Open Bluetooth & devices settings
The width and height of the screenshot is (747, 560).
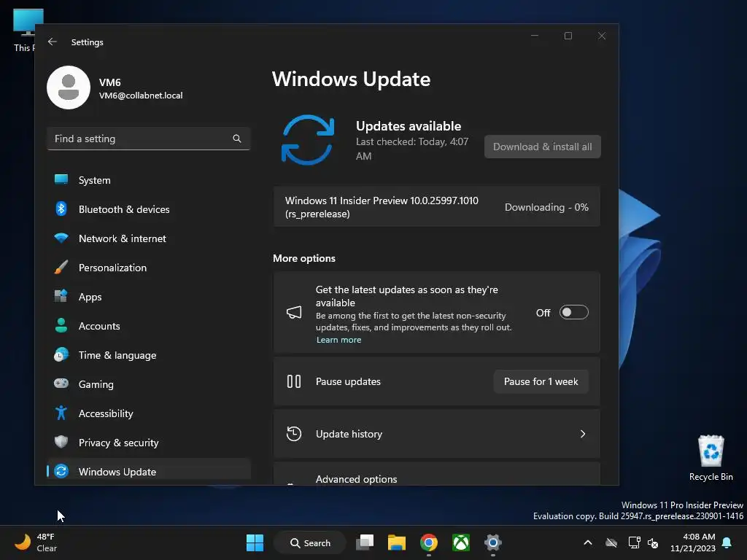tap(149, 209)
